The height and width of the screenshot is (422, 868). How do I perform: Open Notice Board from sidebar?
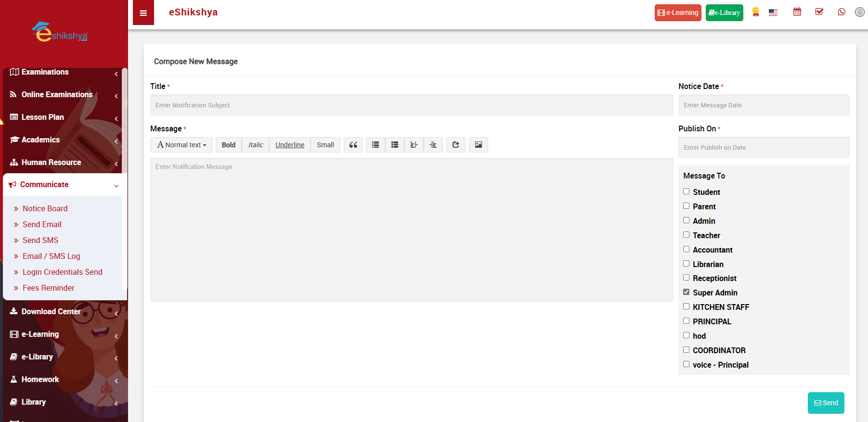coord(45,208)
